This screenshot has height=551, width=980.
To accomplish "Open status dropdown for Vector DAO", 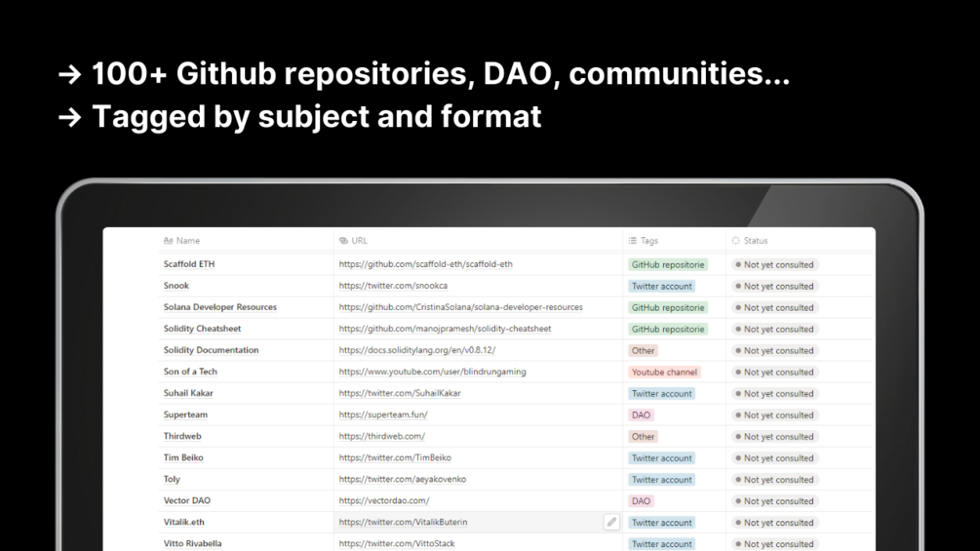I will (x=774, y=501).
